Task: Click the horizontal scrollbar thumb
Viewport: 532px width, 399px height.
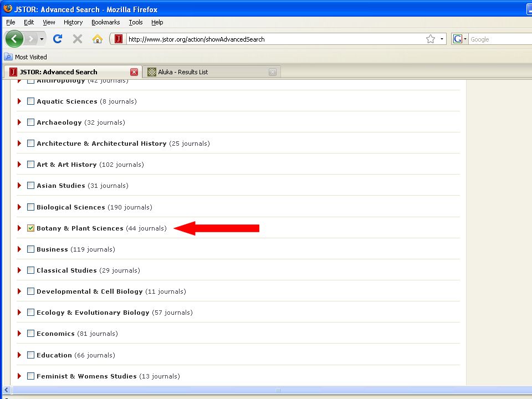Action: pos(272,390)
